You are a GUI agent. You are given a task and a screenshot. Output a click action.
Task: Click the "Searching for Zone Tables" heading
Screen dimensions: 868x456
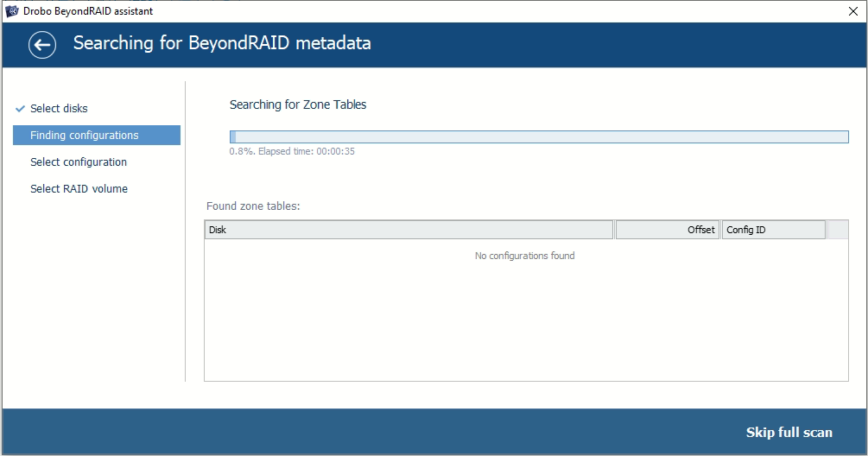click(x=298, y=104)
